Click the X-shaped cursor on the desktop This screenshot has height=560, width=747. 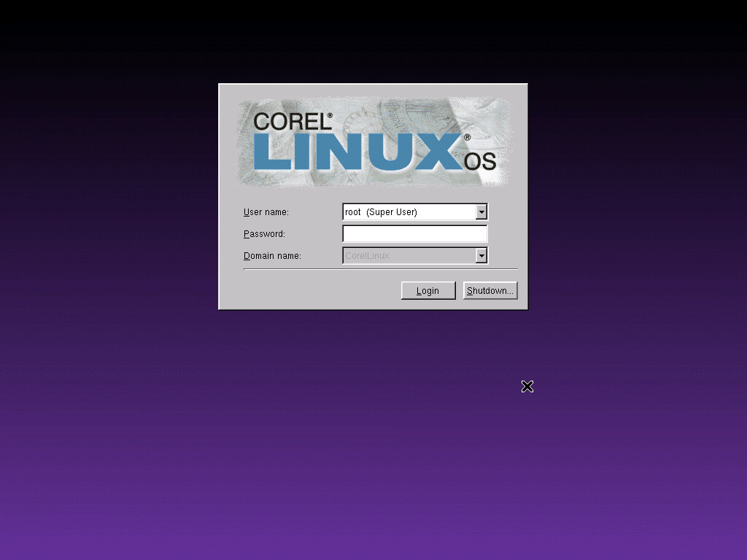coord(527,386)
